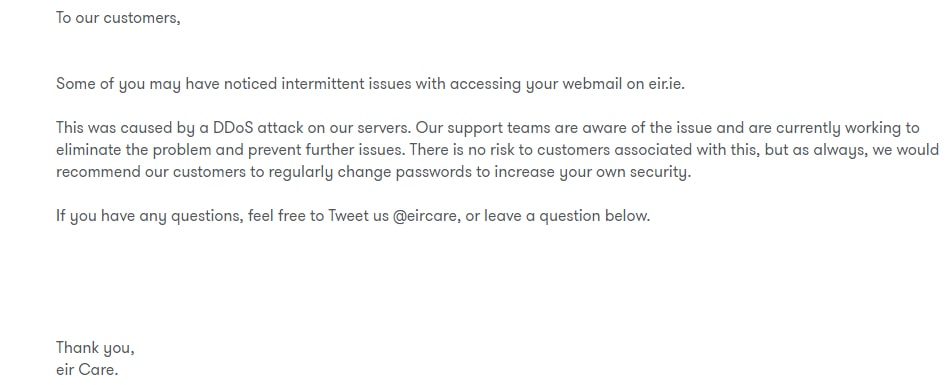Viewport: 951px width, 385px height.
Task: Click the word 'recommend' starting the third line
Action: pos(98,172)
